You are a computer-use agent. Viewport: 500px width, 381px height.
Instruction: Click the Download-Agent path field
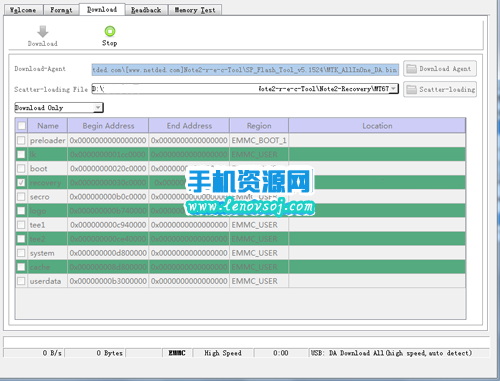coord(245,70)
